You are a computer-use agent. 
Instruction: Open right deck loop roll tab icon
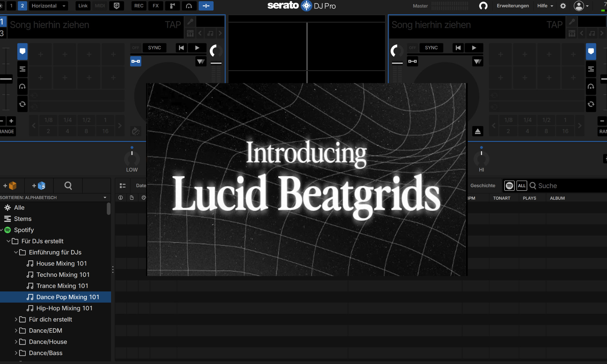pos(591,104)
